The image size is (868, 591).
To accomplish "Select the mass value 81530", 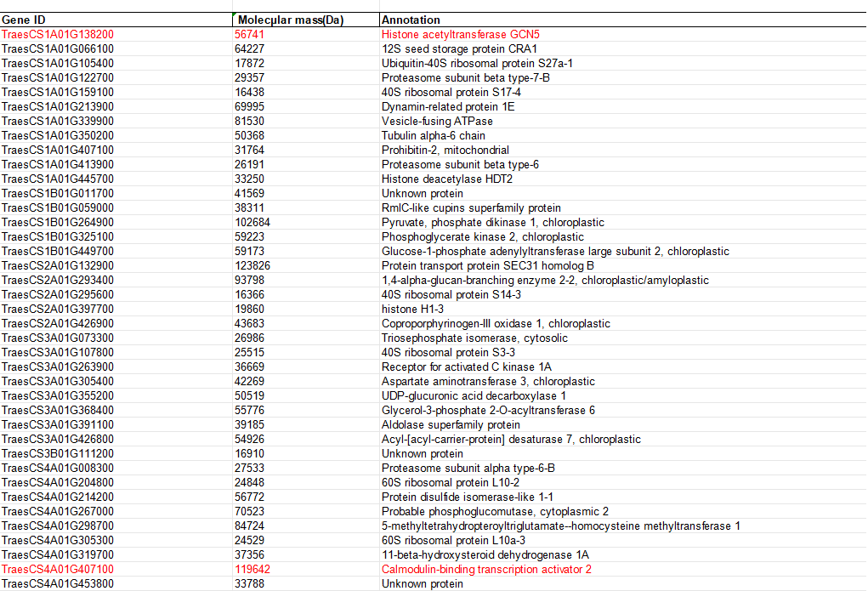I will [250, 121].
